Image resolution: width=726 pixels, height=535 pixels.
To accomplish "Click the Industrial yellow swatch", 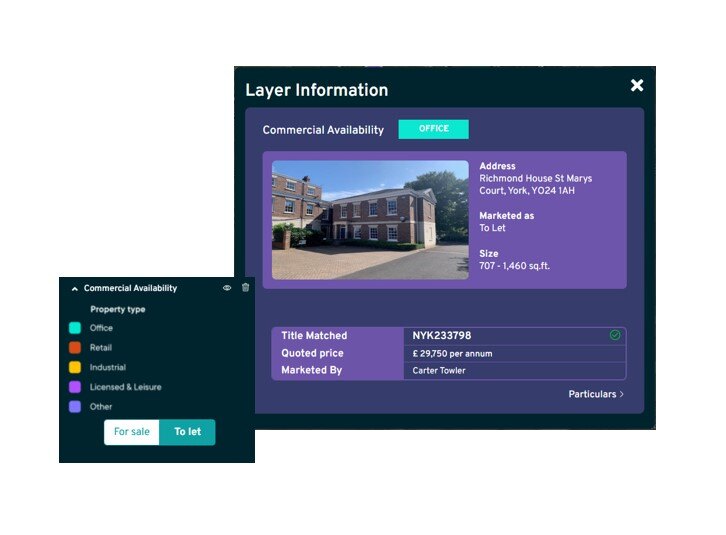I will click(x=75, y=367).
